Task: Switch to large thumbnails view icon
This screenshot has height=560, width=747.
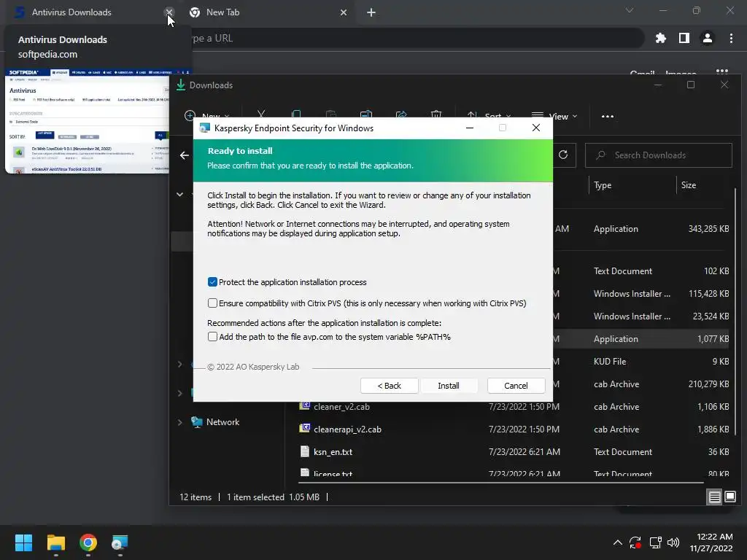Action: tap(729, 497)
